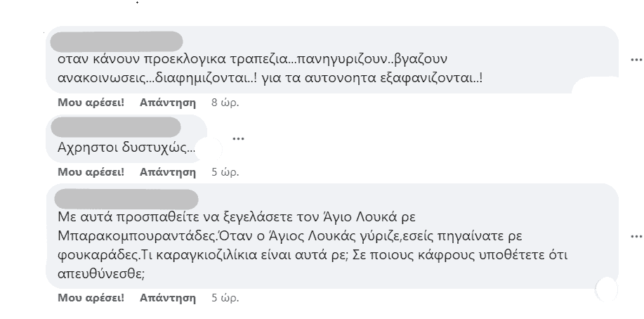The image size is (644, 319).
Task: Open options menu beside 'Αχρηστοι δυστυχώς' comment
Action: (237, 138)
